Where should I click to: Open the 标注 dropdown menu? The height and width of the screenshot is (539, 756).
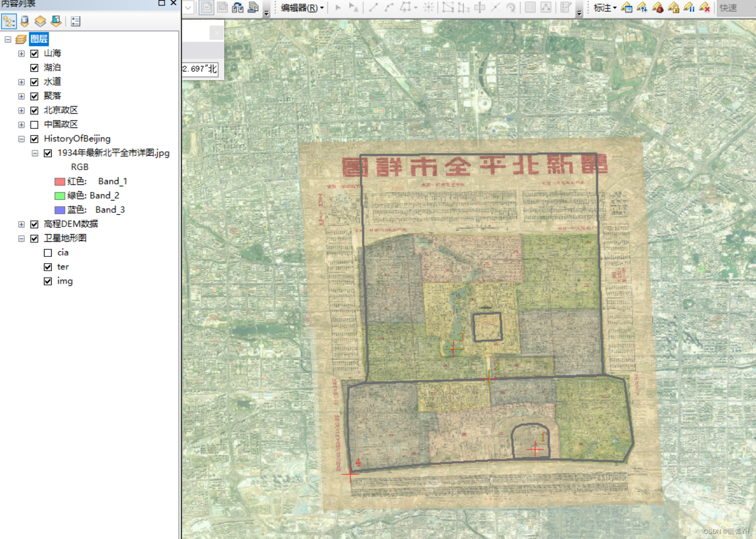point(605,8)
